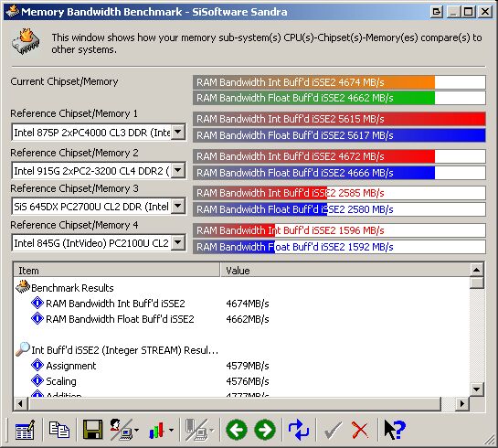The height and width of the screenshot is (448, 498).
Task: Select the Intel 915G 2xPC2-3200 combo box
Action: pyautogui.click(x=99, y=171)
